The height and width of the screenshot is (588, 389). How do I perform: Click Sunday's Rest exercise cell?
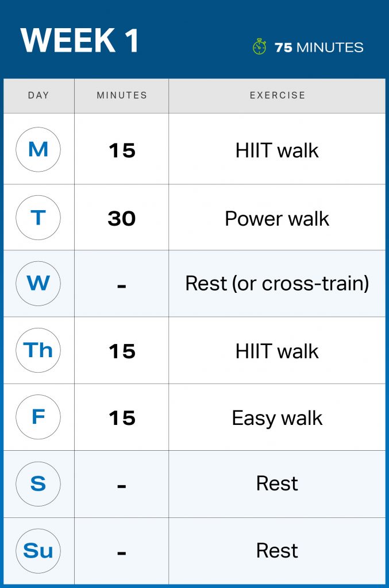tap(277, 551)
